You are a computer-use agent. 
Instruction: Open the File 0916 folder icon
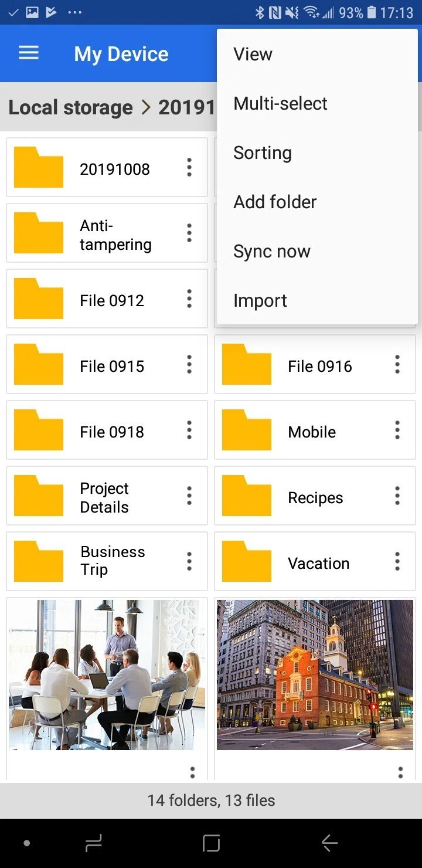[247, 364]
